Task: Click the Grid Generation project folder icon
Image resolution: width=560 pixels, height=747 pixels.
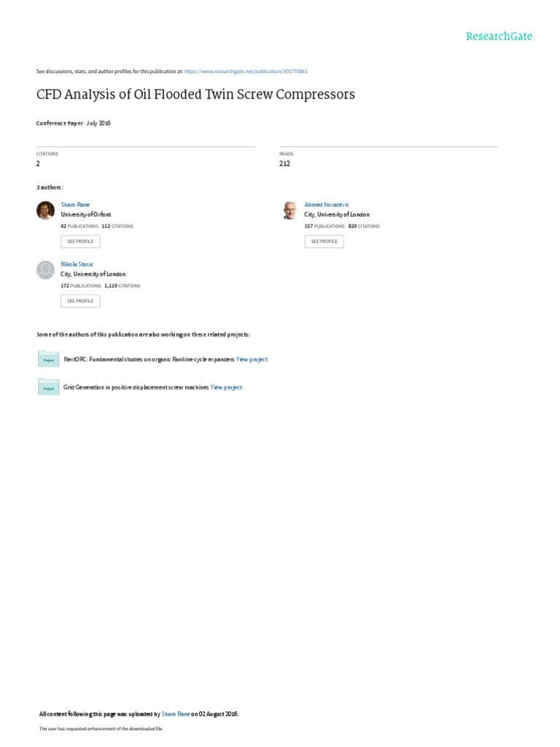Action: click(48, 387)
